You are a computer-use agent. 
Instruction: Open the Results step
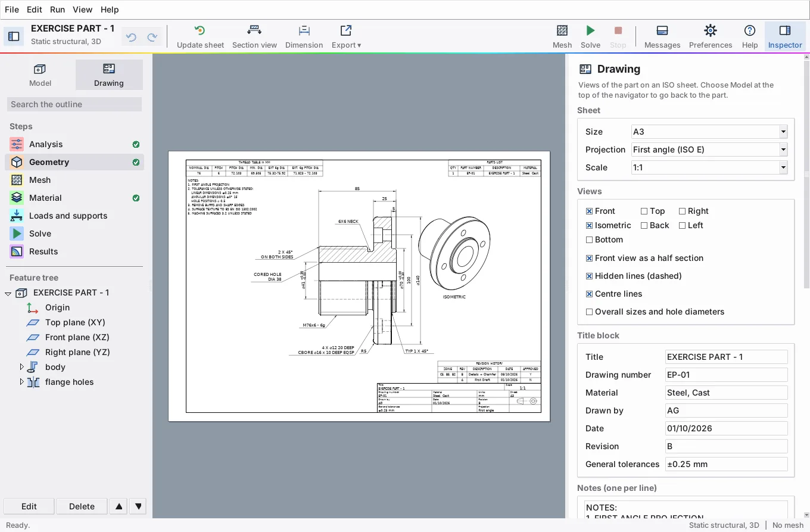(x=74, y=251)
